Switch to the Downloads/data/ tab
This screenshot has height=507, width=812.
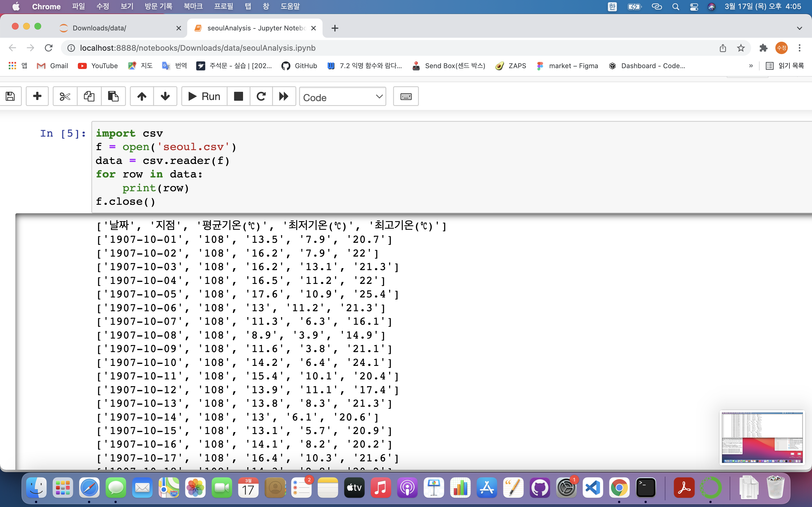[100, 28]
